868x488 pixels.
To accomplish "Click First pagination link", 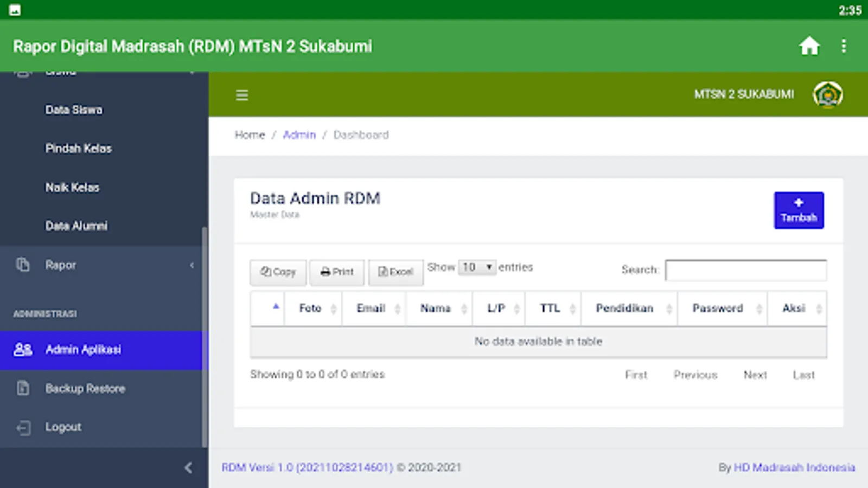I will coord(636,375).
